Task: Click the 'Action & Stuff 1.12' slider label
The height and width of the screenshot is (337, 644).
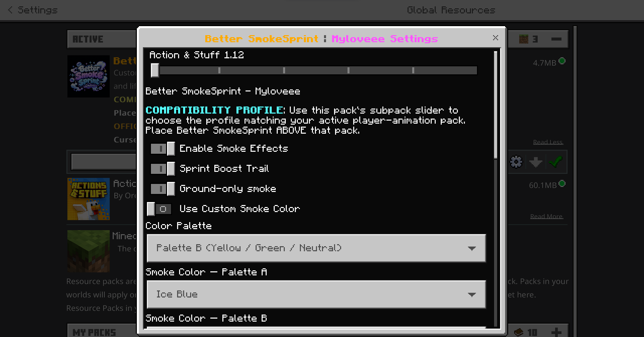Action: 197,55
